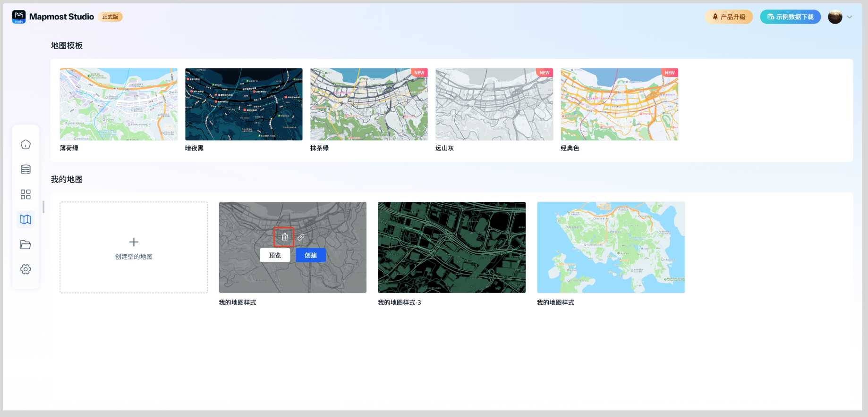The width and height of the screenshot is (868, 417).
Task: Create an empty map via 创建空的地图
Action: (x=134, y=248)
